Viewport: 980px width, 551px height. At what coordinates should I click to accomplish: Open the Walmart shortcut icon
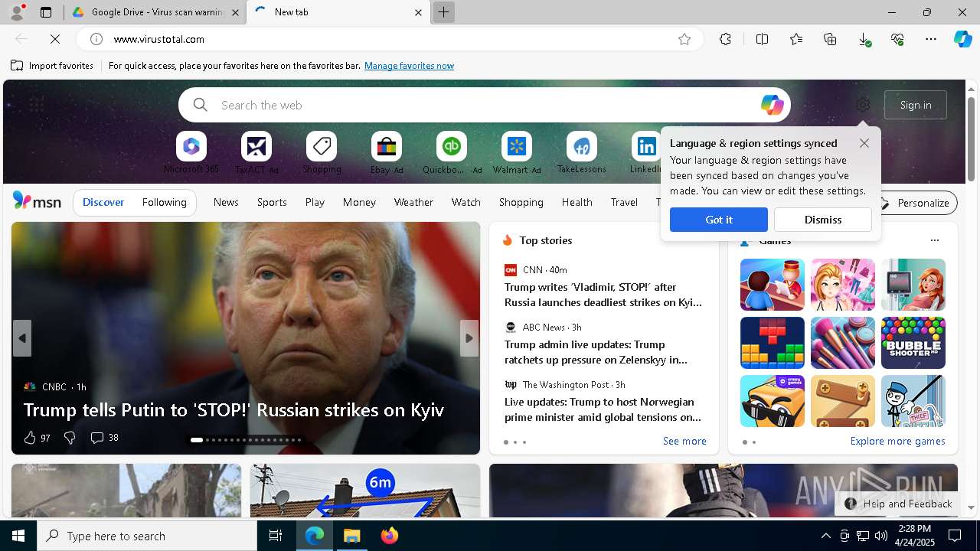[517, 146]
